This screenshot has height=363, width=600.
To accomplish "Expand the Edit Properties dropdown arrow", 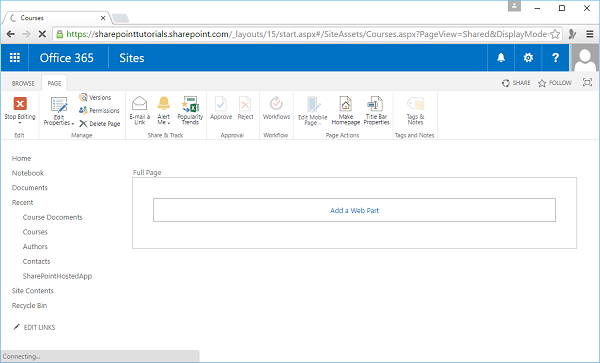I will pos(73,124).
